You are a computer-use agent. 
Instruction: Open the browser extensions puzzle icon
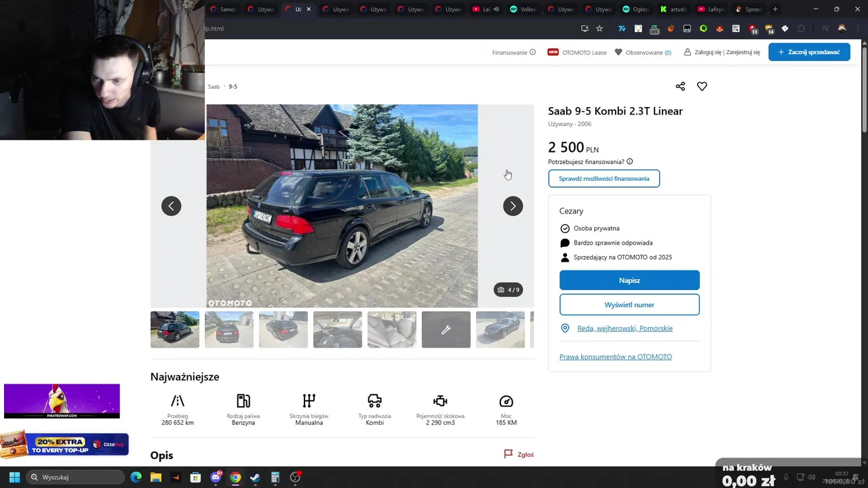(x=802, y=28)
